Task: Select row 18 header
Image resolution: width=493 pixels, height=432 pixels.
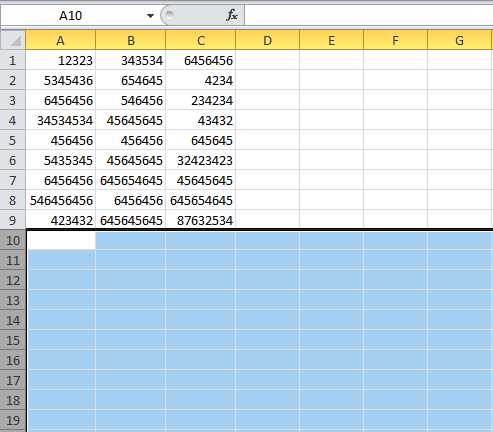Action: point(13,400)
